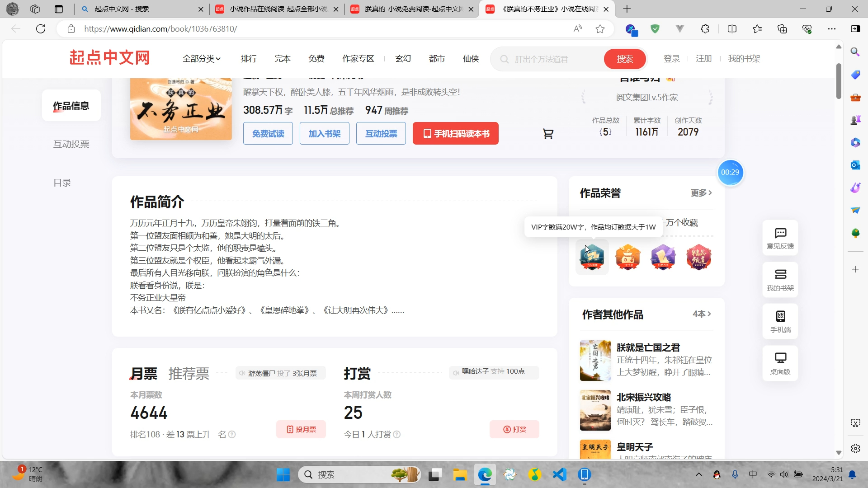Screen dimensions: 868x488
Task: Click 登录 link
Action: (672, 59)
